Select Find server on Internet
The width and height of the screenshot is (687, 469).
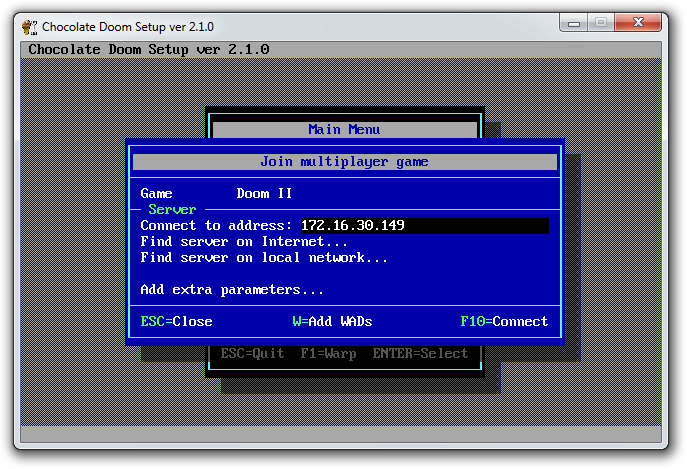[244, 241]
